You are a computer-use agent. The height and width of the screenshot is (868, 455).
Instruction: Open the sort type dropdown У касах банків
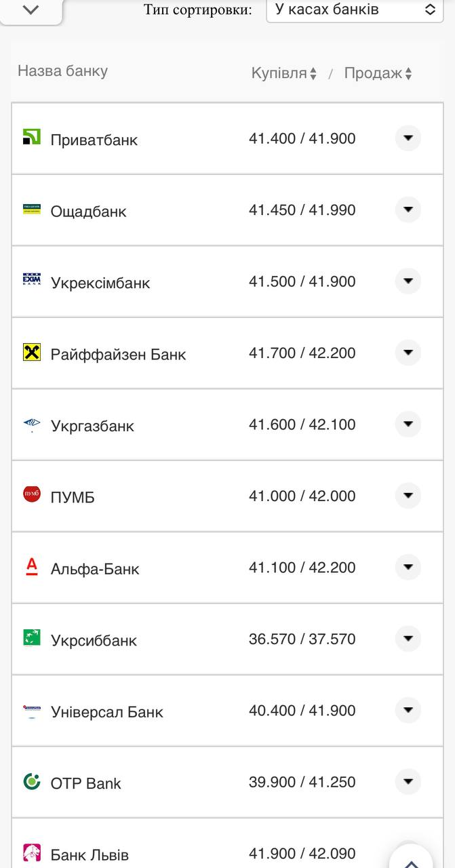click(355, 10)
